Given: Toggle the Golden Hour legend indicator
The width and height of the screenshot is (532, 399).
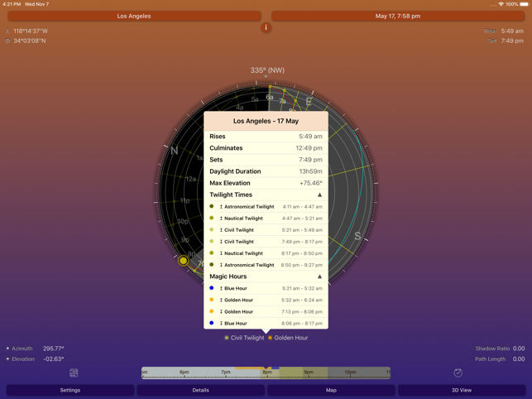Looking at the screenshot, I should point(270,338).
